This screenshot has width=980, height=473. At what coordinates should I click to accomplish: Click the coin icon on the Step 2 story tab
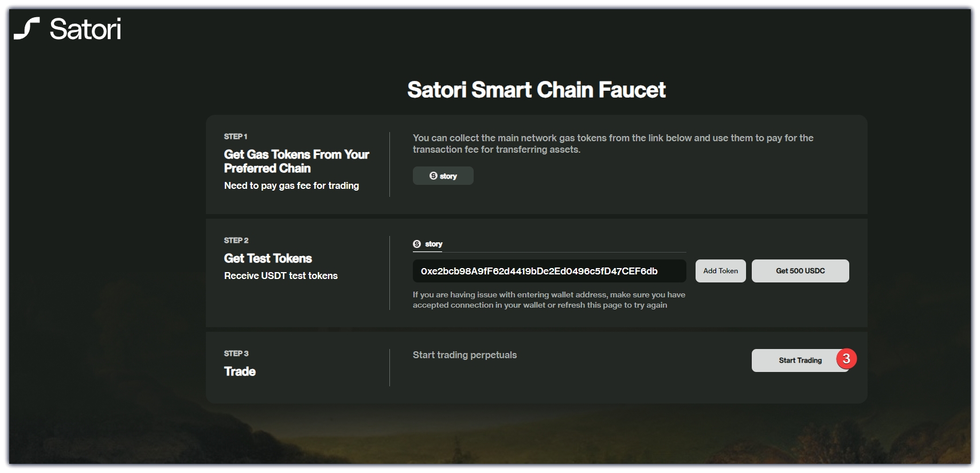(417, 244)
